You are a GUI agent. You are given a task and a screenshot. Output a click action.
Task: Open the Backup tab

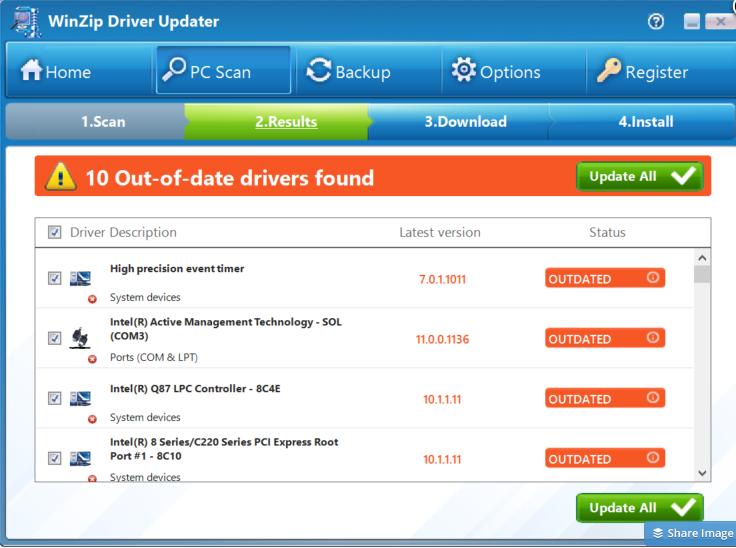368,71
